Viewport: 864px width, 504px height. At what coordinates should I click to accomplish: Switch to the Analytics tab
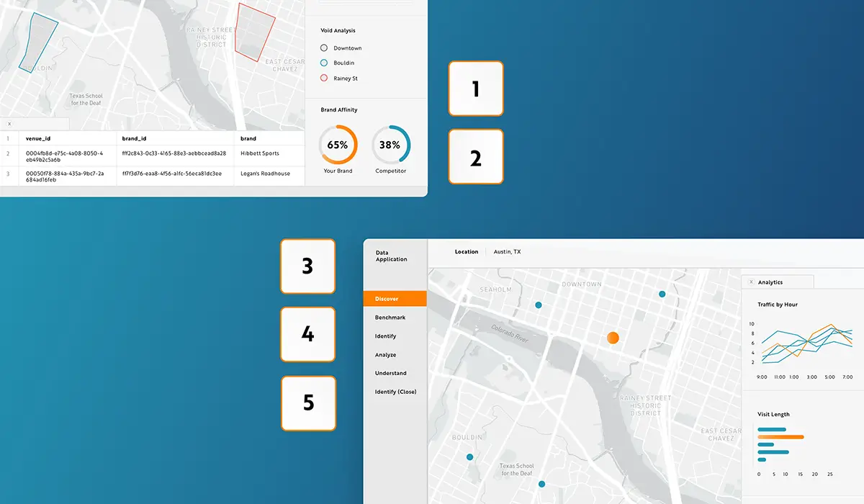[x=777, y=282]
